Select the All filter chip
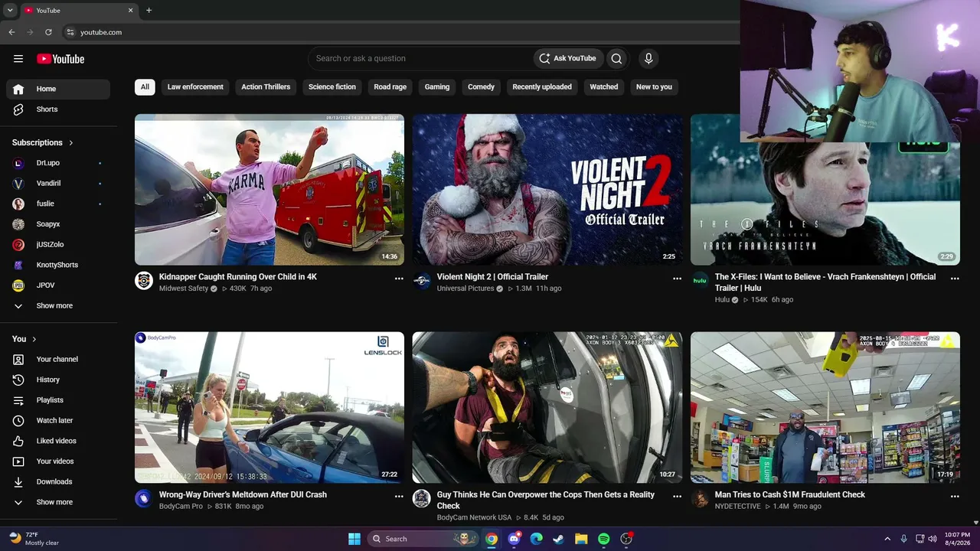The image size is (980, 551). pos(145,86)
